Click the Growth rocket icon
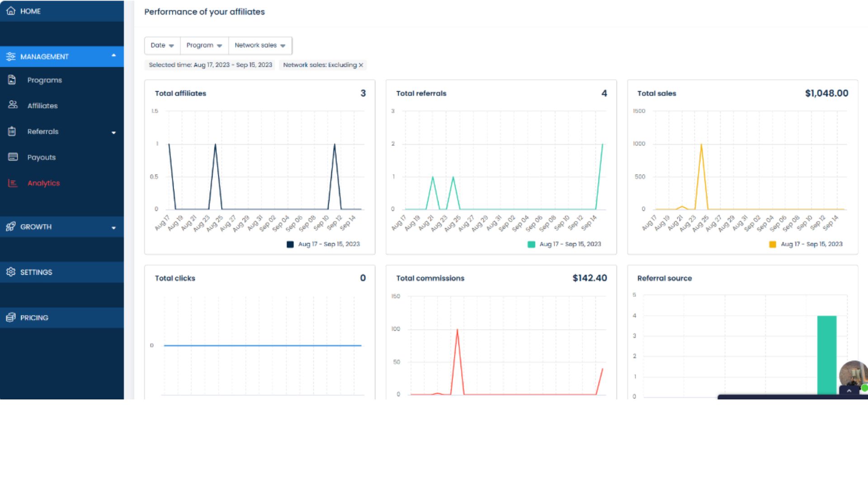The width and height of the screenshot is (868, 488). (x=11, y=226)
